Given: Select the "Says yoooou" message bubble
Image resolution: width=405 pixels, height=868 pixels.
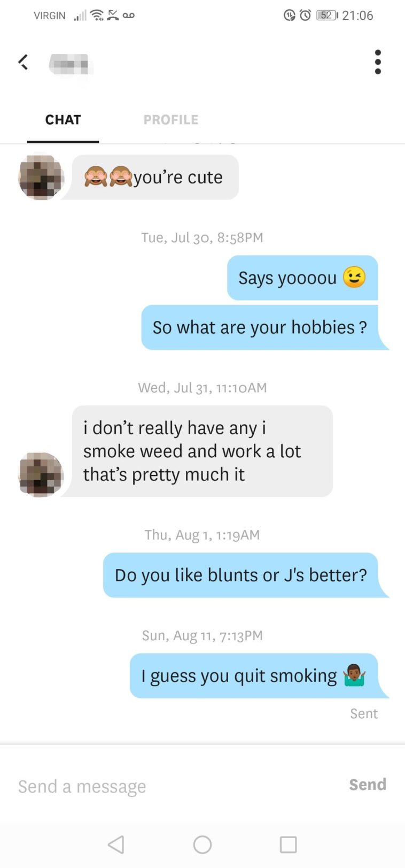Looking at the screenshot, I should click(302, 278).
